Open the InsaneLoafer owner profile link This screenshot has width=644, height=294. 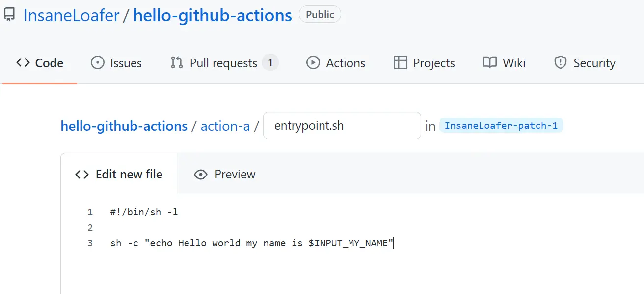tap(71, 15)
